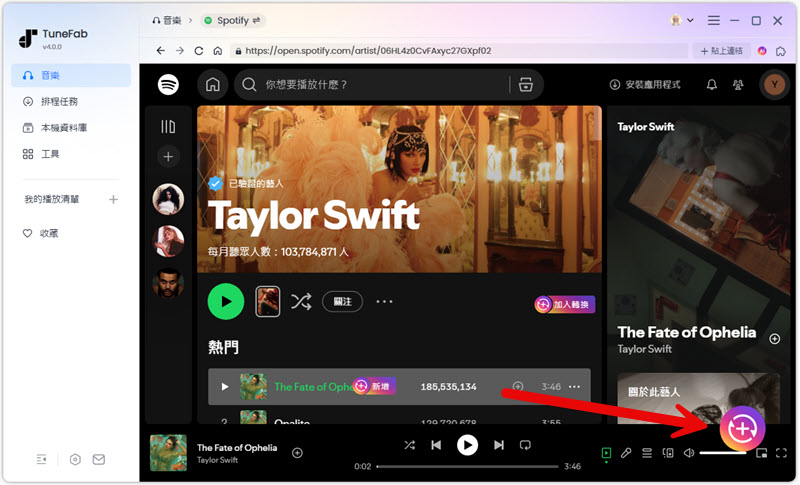Open the artist more options three dots
Image resolution: width=800 pixels, height=485 pixels.
pos(384,301)
